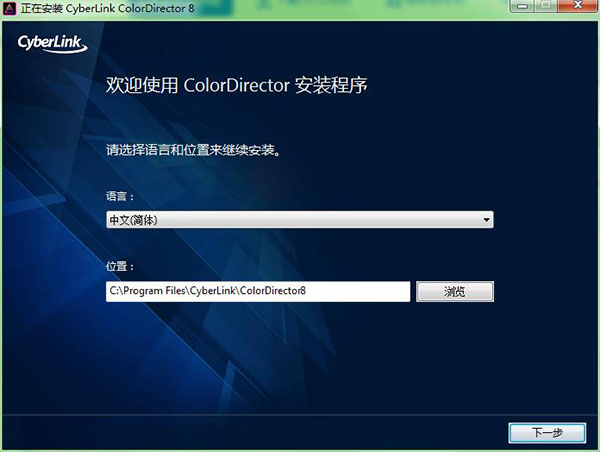Click the maximize window button
The image size is (600, 452).
[x=546, y=5]
